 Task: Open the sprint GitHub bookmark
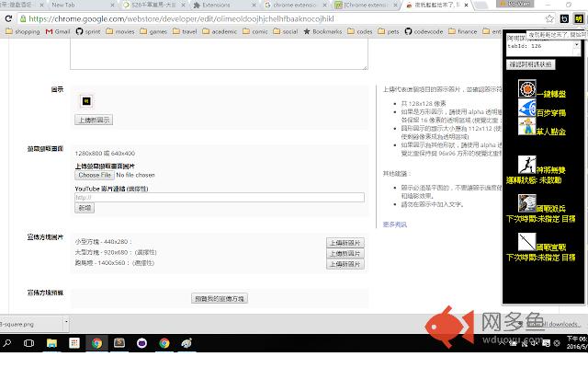click(88, 31)
